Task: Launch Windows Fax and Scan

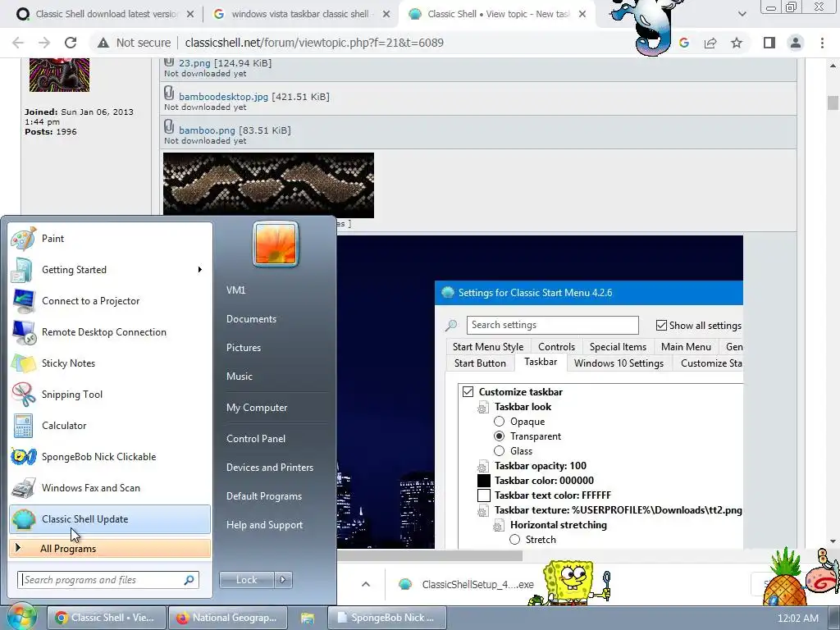Action: [110, 487]
